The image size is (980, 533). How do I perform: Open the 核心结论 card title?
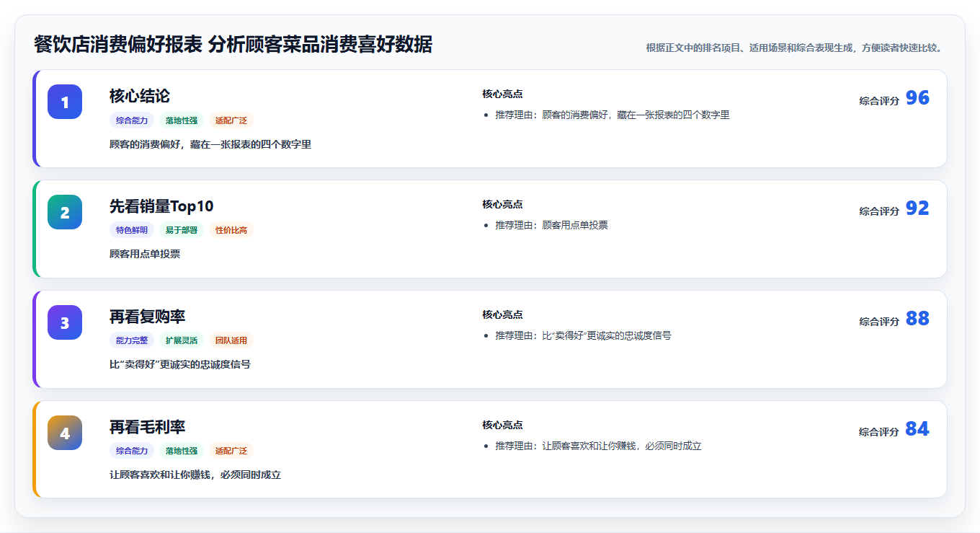click(x=140, y=96)
